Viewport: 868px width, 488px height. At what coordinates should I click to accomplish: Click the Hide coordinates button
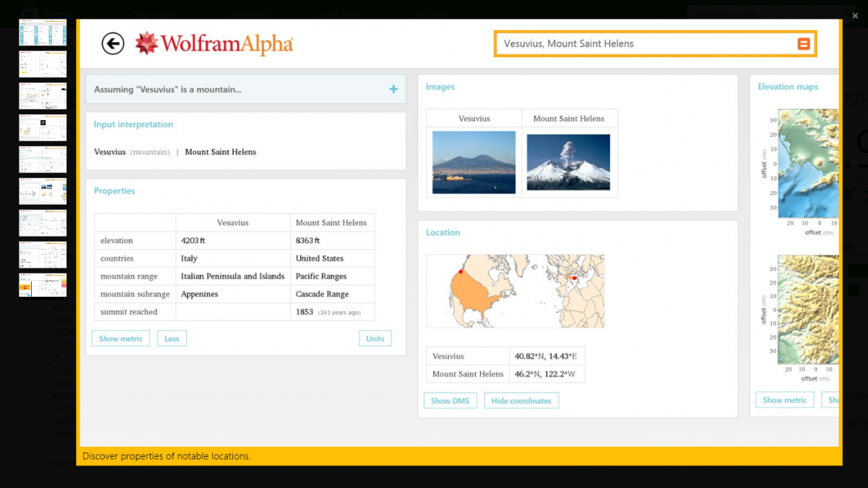[522, 400]
